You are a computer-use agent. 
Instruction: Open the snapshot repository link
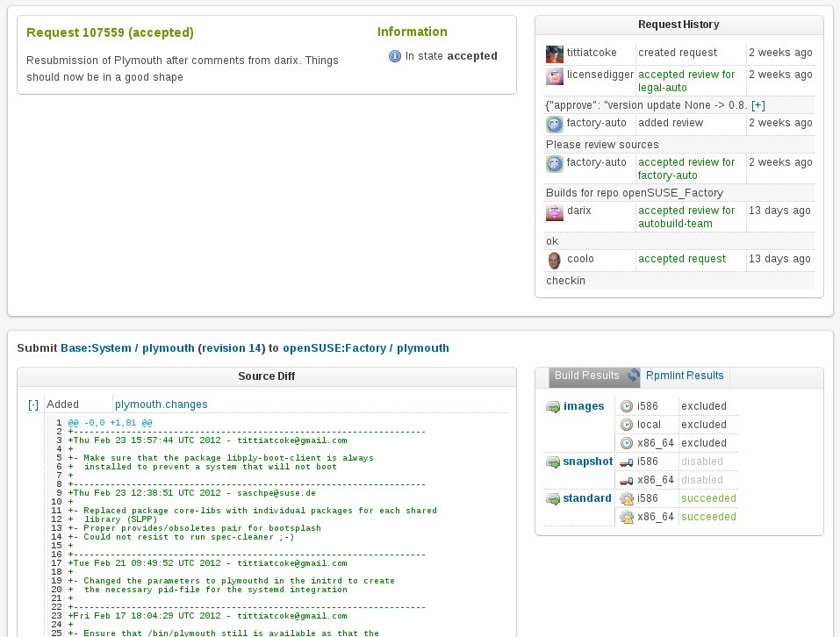pyautogui.click(x=588, y=462)
